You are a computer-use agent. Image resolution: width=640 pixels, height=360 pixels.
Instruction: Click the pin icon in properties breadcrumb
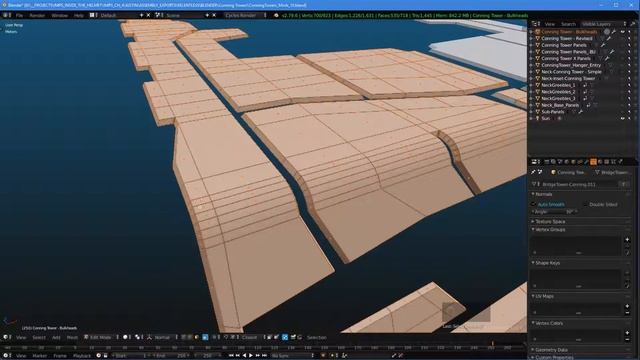(534, 172)
